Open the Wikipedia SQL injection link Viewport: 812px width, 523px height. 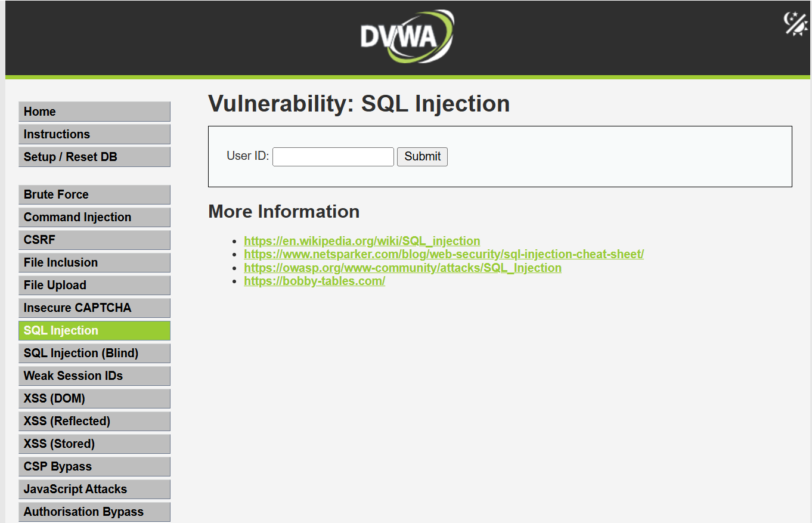click(361, 241)
